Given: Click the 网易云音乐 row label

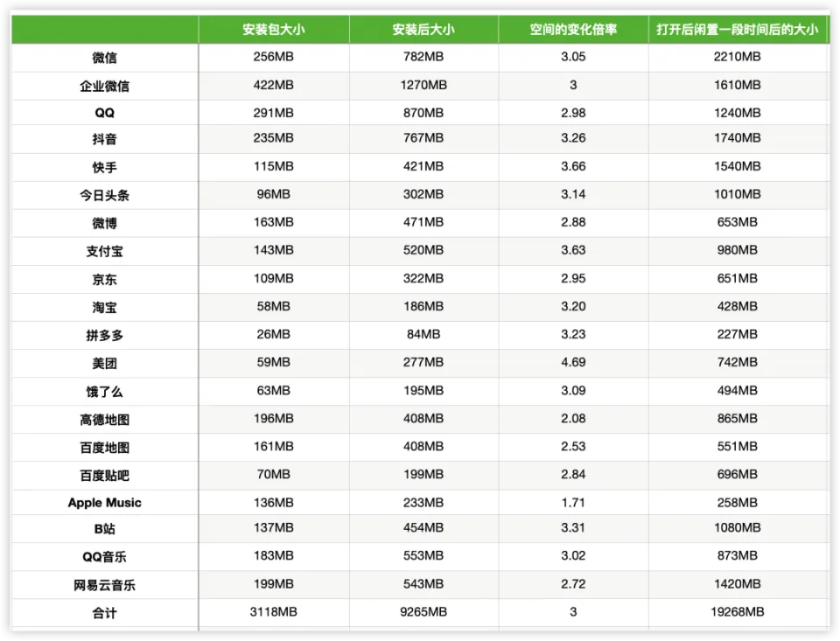Looking at the screenshot, I should point(104,585).
